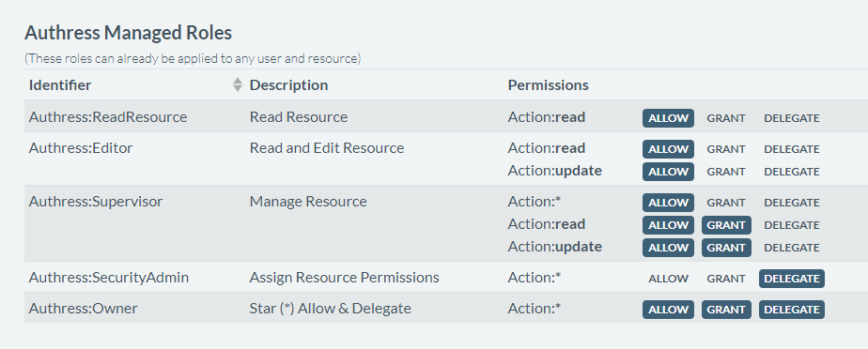Toggle DELEGATE for Authress:ReadResource read action

pyautogui.click(x=792, y=118)
